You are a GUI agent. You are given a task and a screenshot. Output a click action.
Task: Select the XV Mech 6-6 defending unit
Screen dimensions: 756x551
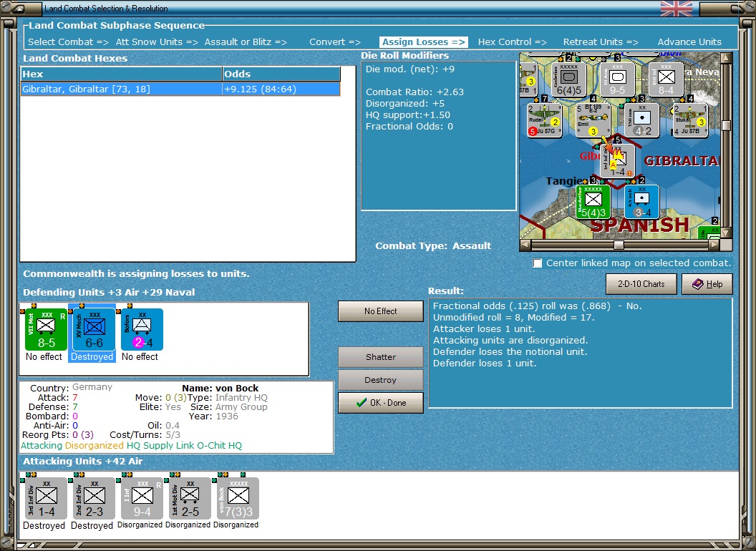94,330
